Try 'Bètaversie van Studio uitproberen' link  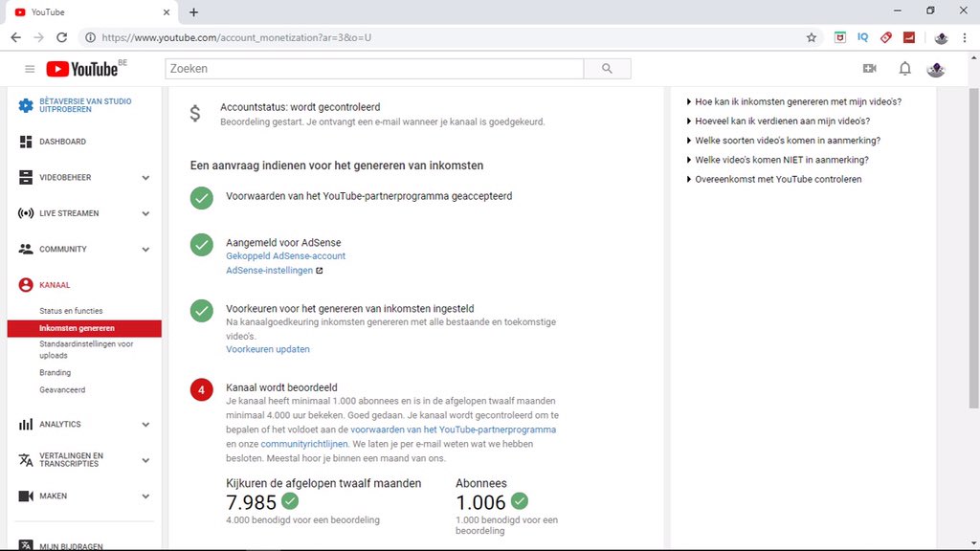(85, 105)
